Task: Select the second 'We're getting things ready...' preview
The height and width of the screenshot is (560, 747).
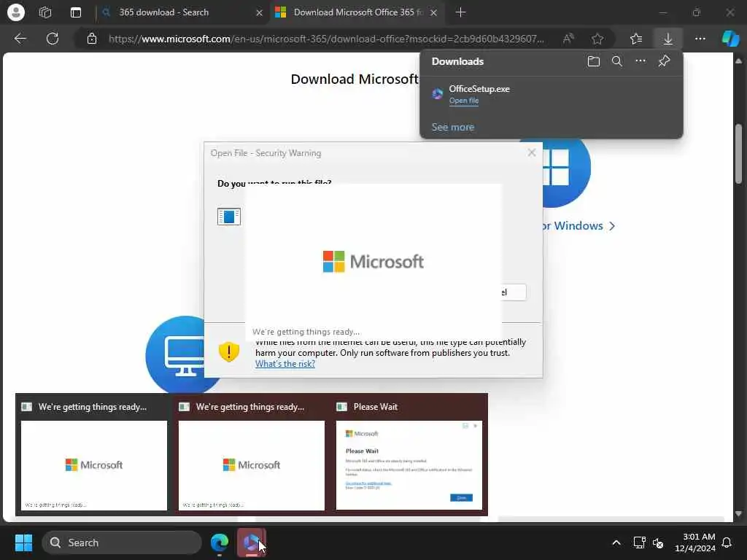Action: tap(252, 455)
